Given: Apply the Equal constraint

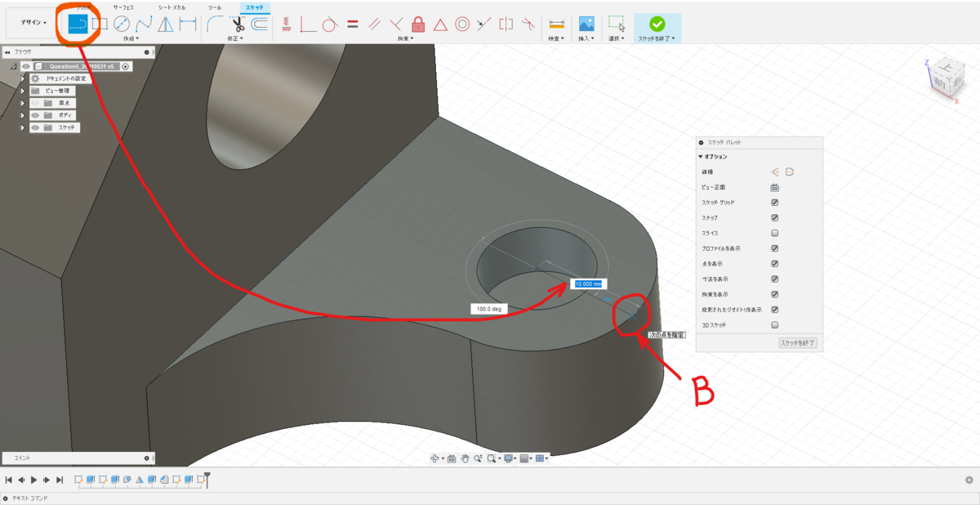Looking at the screenshot, I should click(x=353, y=24).
